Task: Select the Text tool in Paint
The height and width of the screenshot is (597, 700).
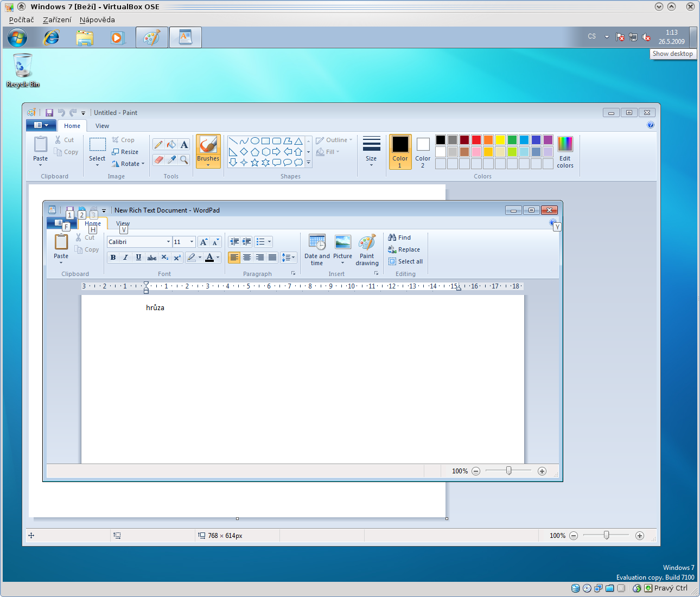Action: coord(184,144)
